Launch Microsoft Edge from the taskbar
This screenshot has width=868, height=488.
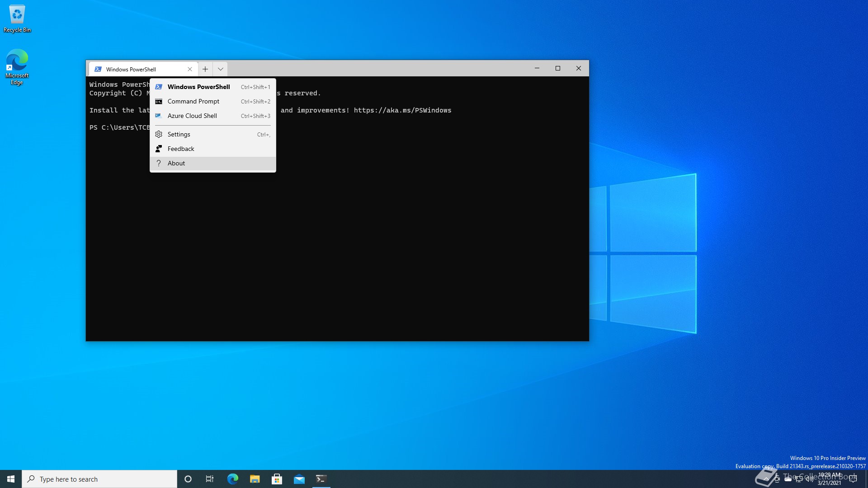click(x=232, y=479)
